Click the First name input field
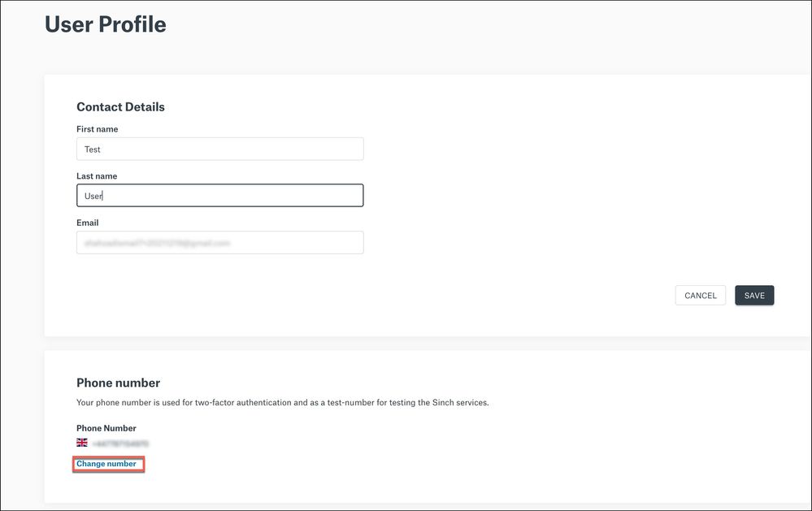Screen dimensions: 812x511 (x=220, y=149)
